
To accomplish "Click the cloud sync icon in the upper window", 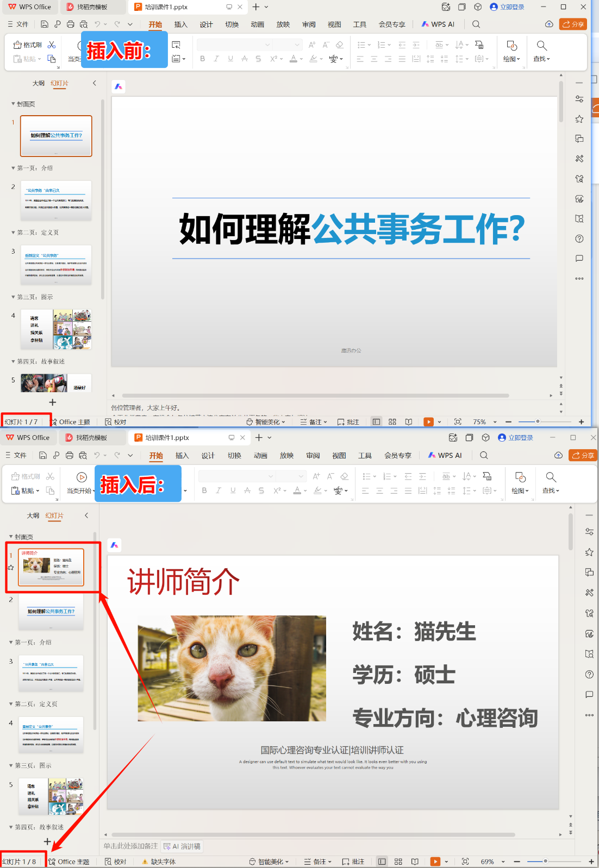I will click(549, 24).
